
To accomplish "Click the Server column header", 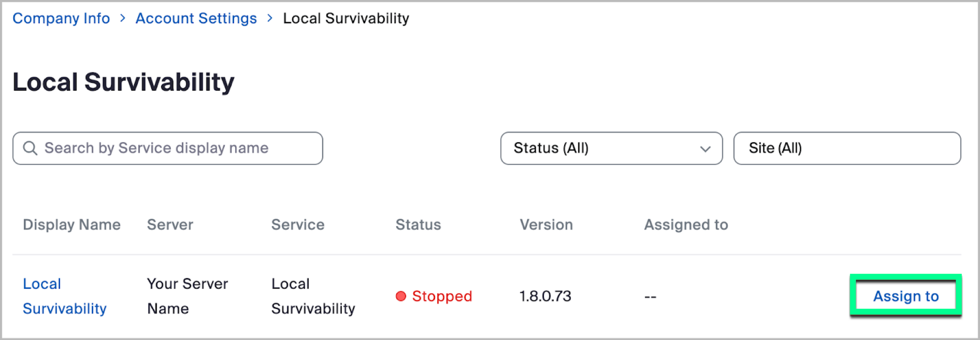I will 170,225.
